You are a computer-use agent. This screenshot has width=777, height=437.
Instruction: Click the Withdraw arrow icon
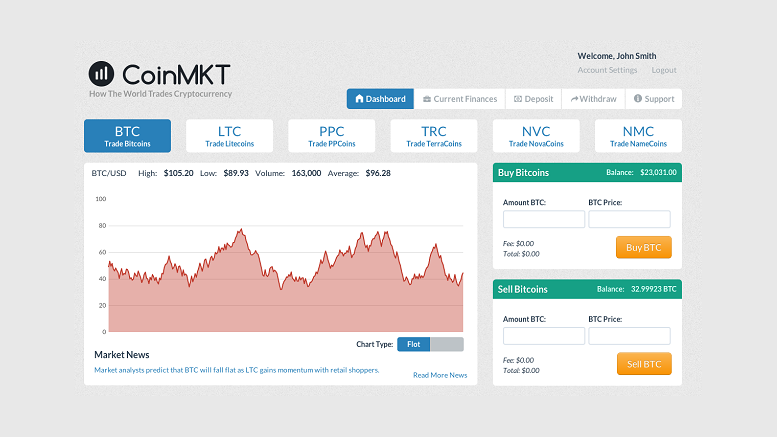[574, 99]
